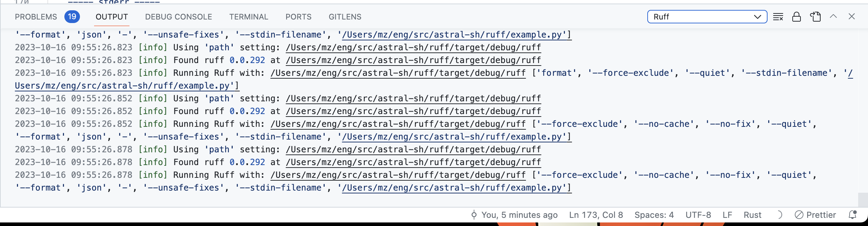Open the Ruff output channel selector

(706, 16)
